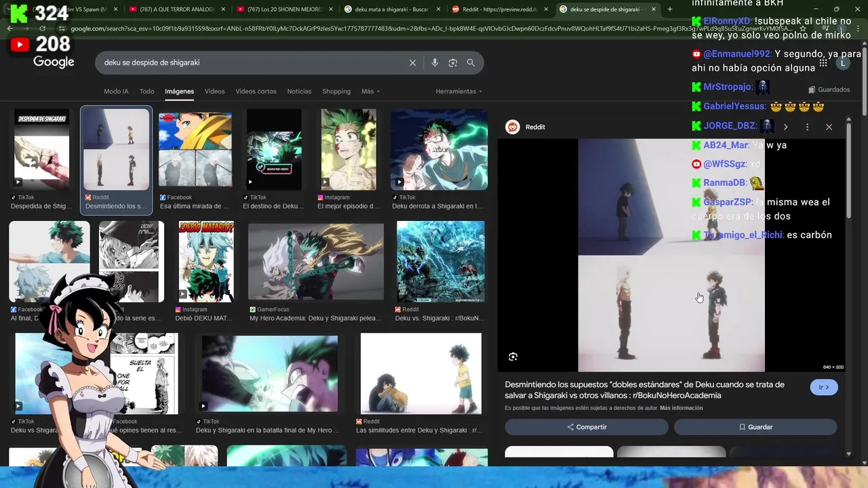
Task: Select the highlighted Desmintiendo Reddit result thumbnail
Action: tap(116, 149)
